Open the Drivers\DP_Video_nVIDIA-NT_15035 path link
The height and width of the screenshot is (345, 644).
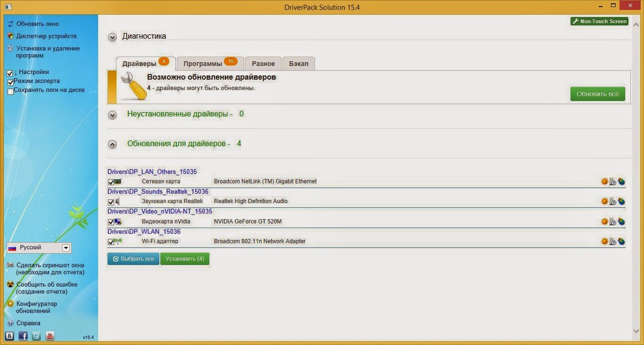pyautogui.click(x=160, y=211)
